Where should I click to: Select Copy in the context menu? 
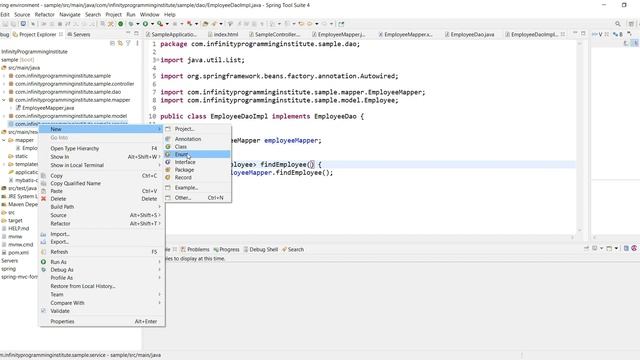(101, 176)
